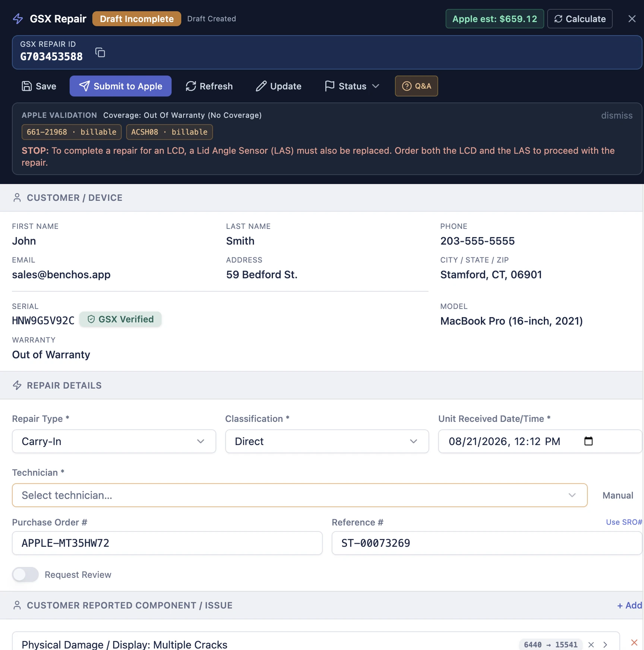Copy the GSX Repair ID
Image resolution: width=644 pixels, height=650 pixels.
tap(100, 52)
